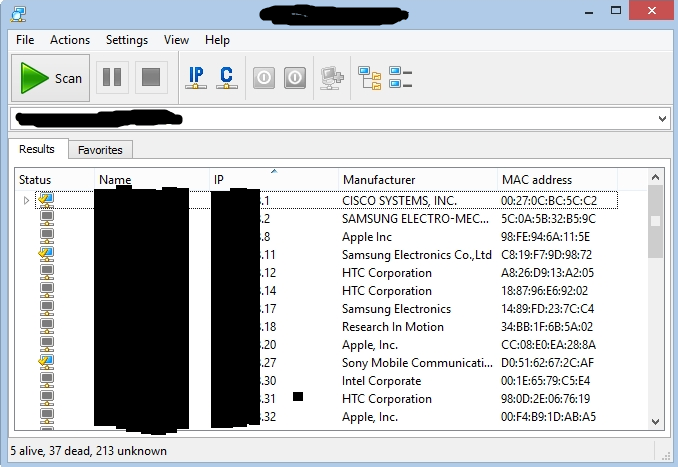Image resolution: width=678 pixels, height=467 pixels.
Task: Collapse all nodes with the list icon
Action: [400, 77]
